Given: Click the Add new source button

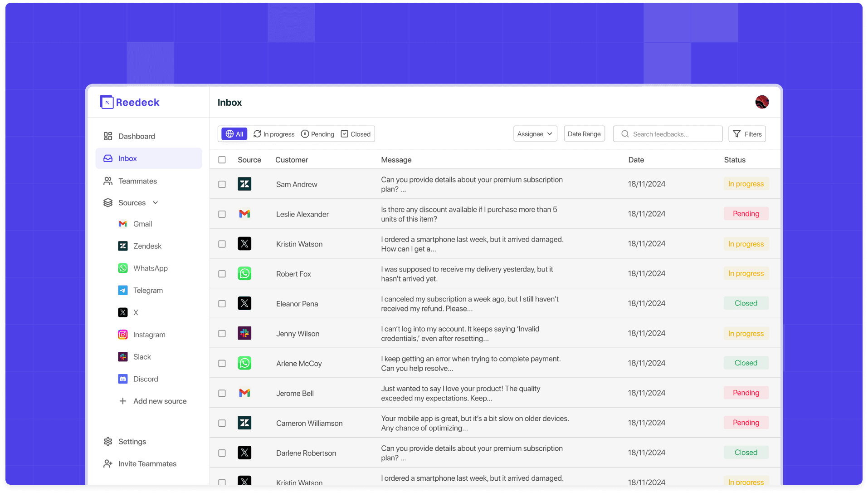Looking at the screenshot, I should point(152,401).
